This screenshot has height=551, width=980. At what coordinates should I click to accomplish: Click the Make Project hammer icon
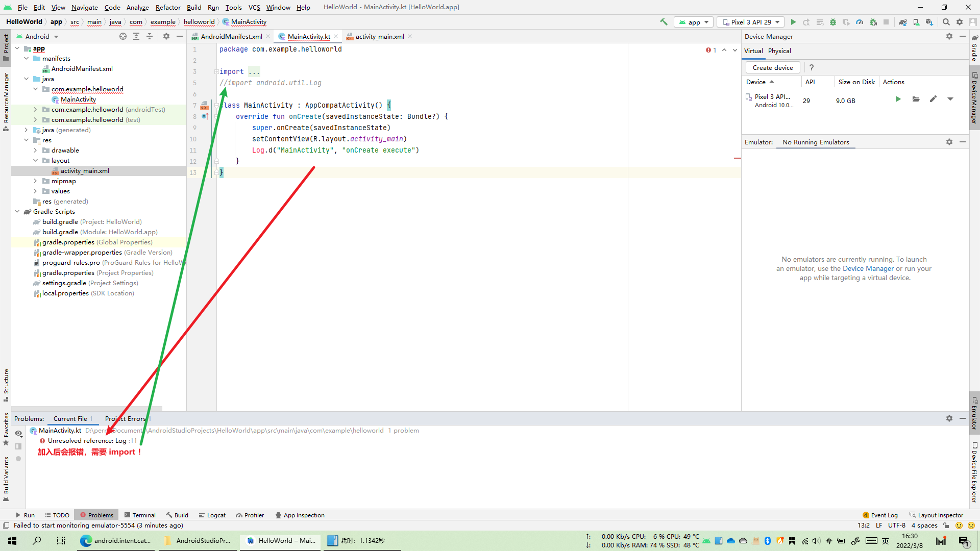pos(664,22)
